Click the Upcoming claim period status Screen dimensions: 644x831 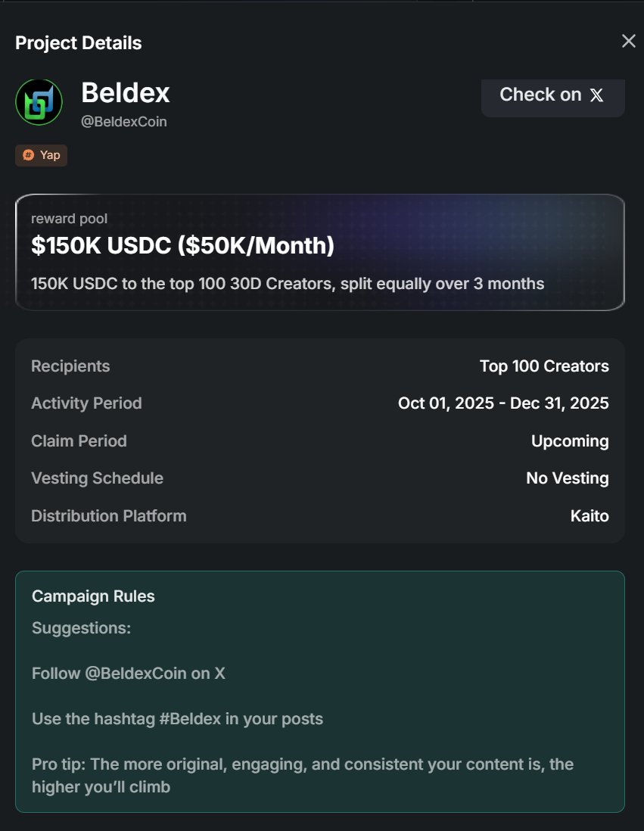click(x=570, y=441)
